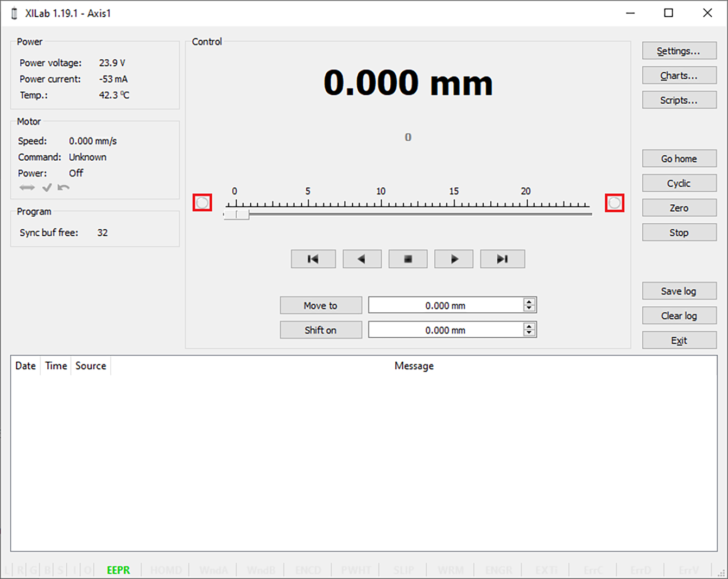The image size is (728, 579).
Task: Open the Settings dialog
Action: coord(679,51)
